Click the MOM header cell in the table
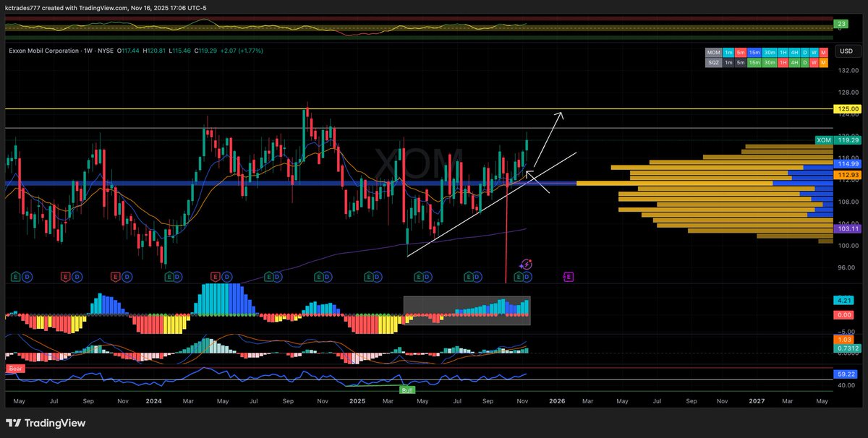The width and height of the screenshot is (868, 438). pos(714,53)
